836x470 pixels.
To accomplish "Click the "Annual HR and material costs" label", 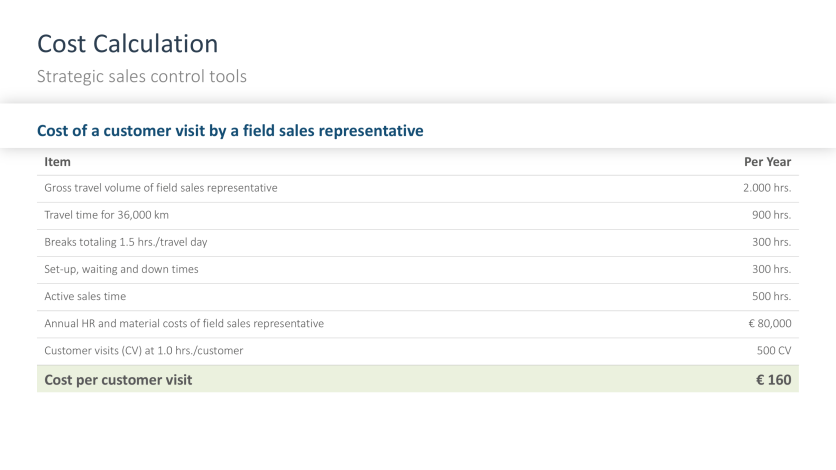I will [x=184, y=323].
